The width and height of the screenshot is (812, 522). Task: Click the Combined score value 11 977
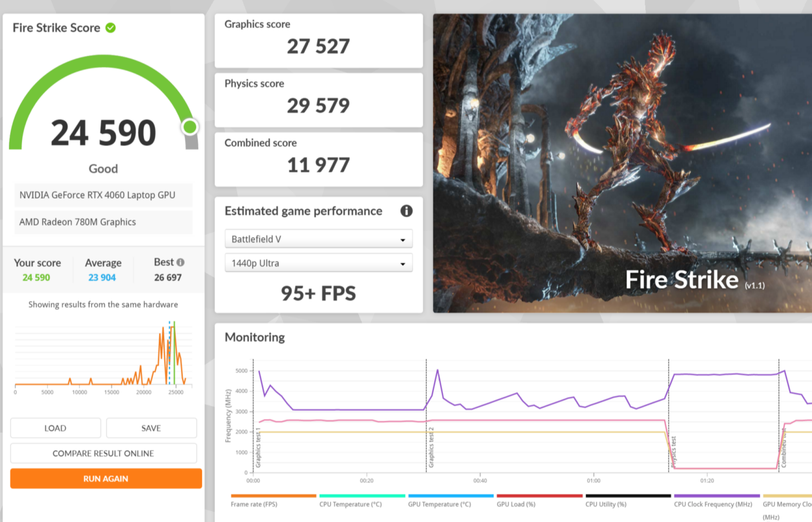coord(319,165)
